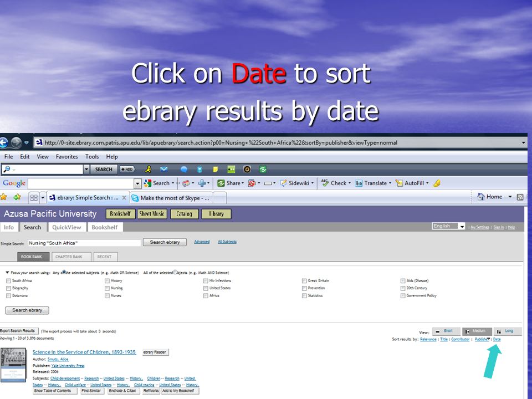
Task: Click the round speaker radio toolbar icon
Action: [247, 169]
